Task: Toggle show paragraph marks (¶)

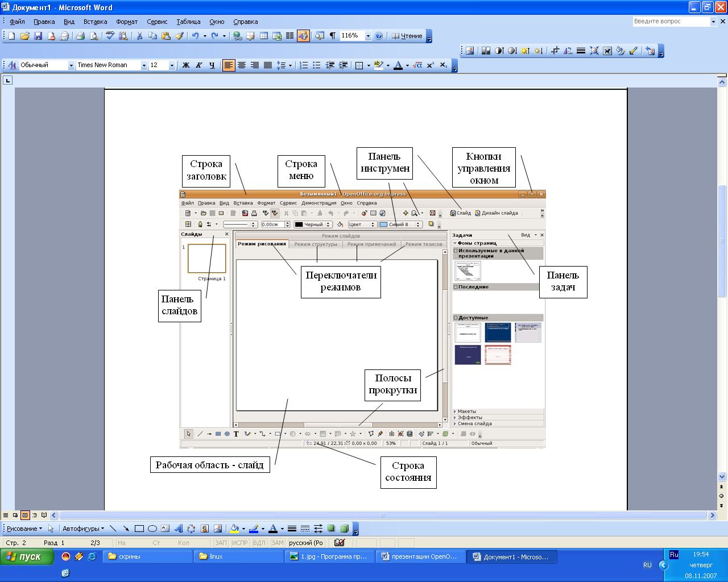Action: (333, 36)
